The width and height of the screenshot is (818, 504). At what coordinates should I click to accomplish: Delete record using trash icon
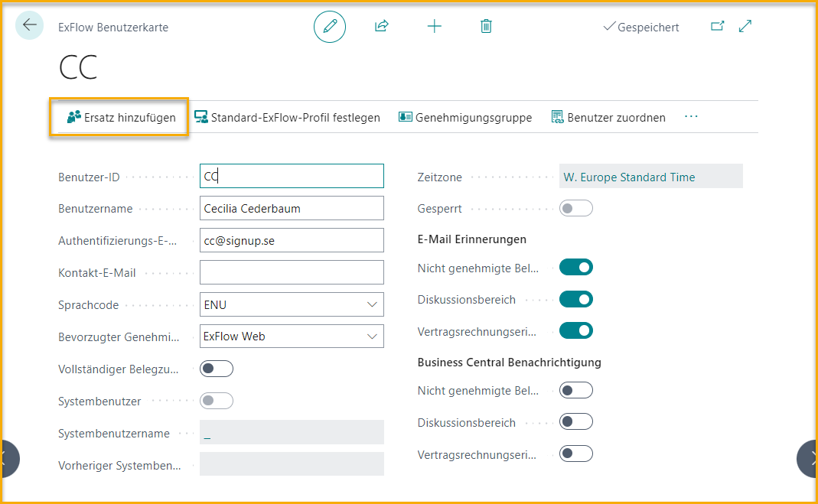pyautogui.click(x=486, y=26)
